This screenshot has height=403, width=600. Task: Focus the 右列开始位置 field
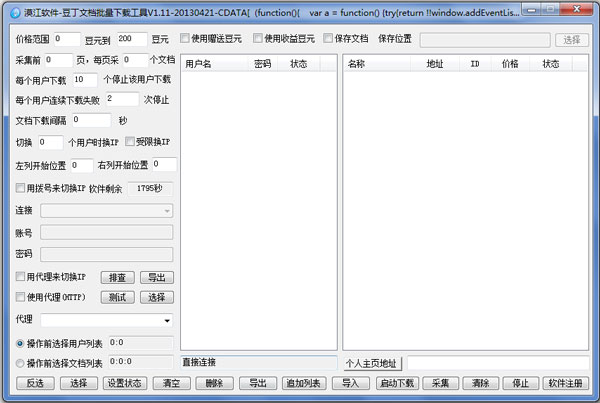[x=165, y=165]
